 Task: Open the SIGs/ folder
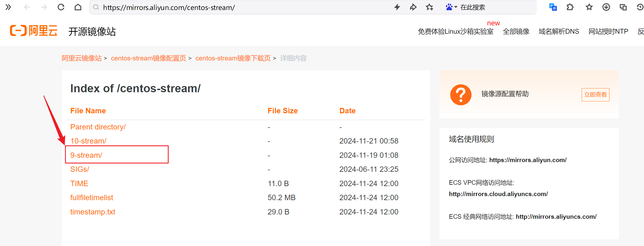click(x=80, y=169)
